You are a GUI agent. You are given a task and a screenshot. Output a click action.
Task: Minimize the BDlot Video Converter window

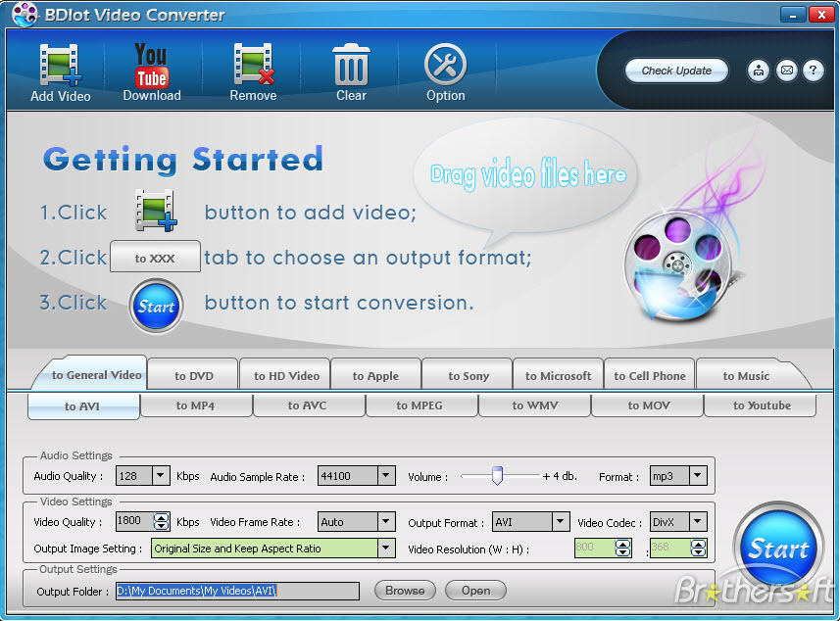pyautogui.click(x=793, y=15)
